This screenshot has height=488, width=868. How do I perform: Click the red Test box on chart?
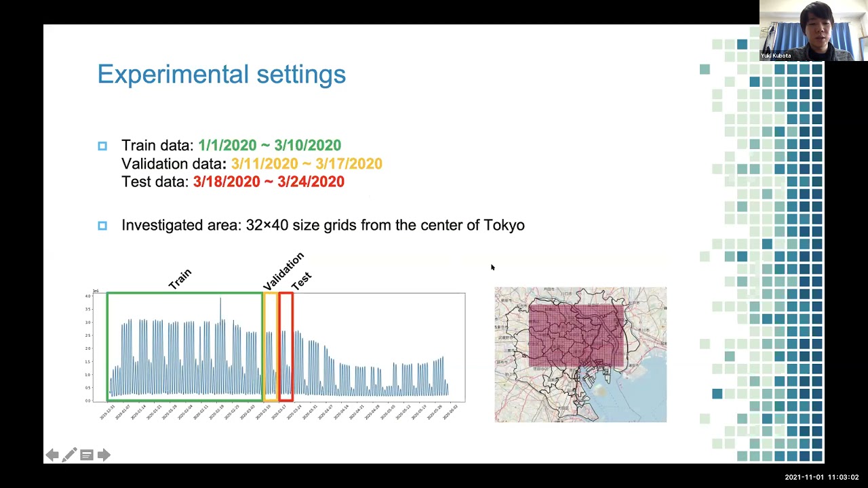pos(285,346)
